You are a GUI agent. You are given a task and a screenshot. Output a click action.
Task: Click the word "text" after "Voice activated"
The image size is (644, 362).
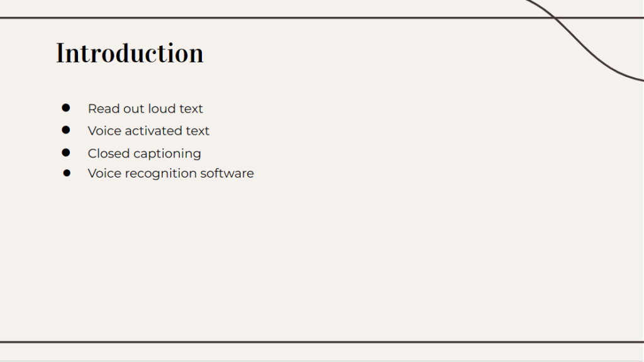(197, 131)
